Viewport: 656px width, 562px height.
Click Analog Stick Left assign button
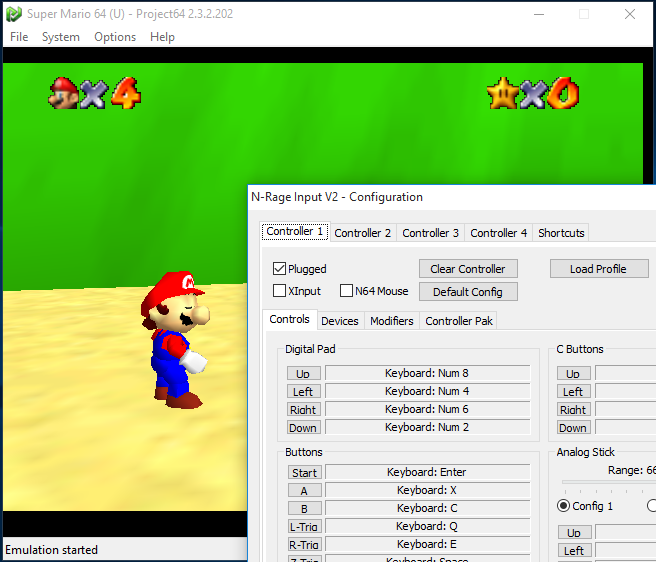(x=575, y=550)
